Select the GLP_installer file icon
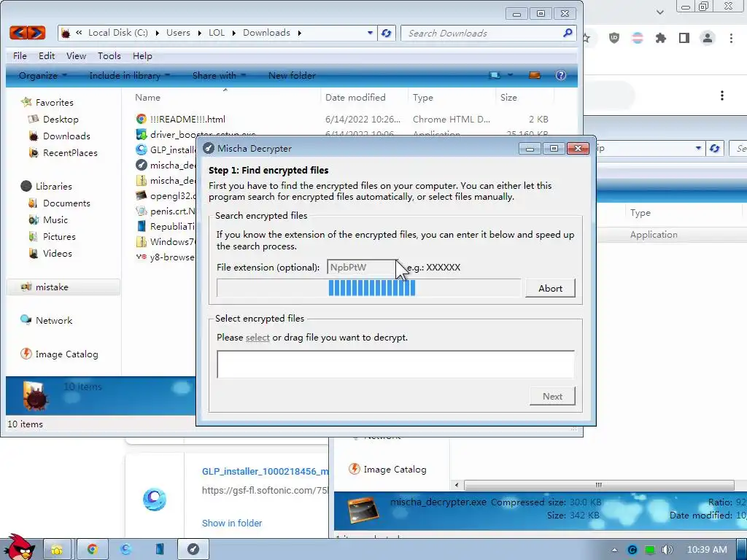The height and width of the screenshot is (560, 747). 141,149
